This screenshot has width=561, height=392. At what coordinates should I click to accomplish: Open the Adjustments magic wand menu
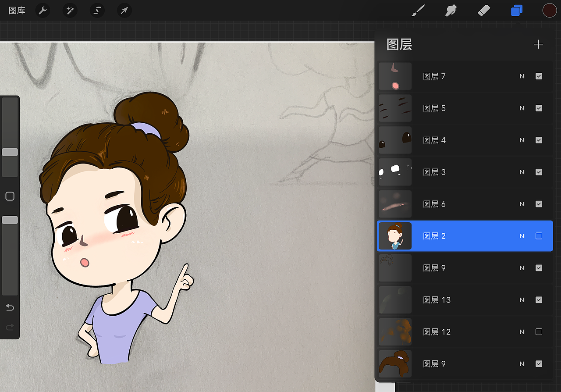click(70, 11)
